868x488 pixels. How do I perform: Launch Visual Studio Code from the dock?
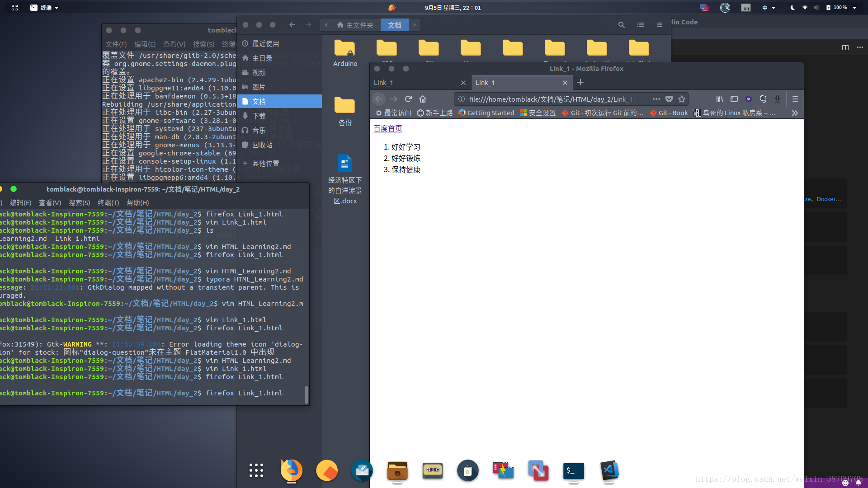609,470
